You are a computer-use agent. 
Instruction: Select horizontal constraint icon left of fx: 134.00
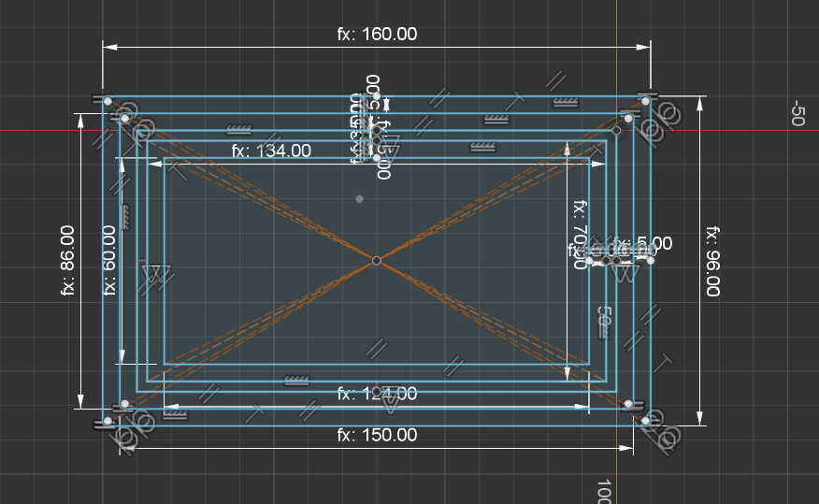[238, 128]
